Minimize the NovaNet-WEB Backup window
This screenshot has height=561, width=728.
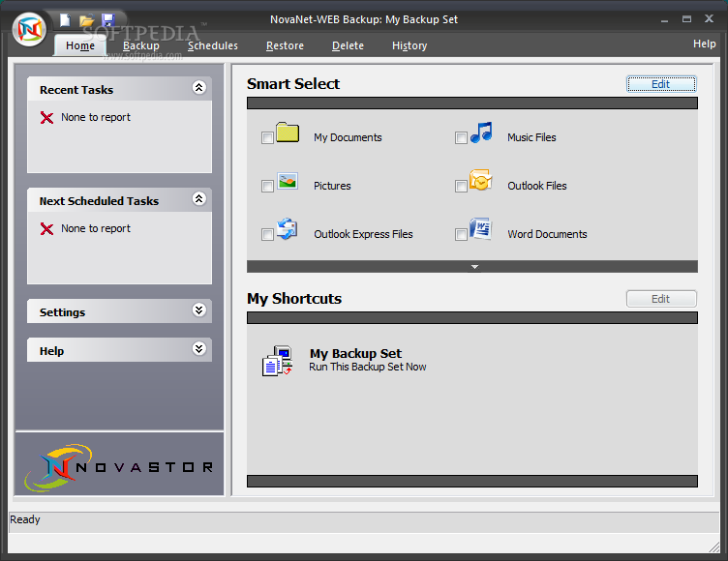coord(665,20)
